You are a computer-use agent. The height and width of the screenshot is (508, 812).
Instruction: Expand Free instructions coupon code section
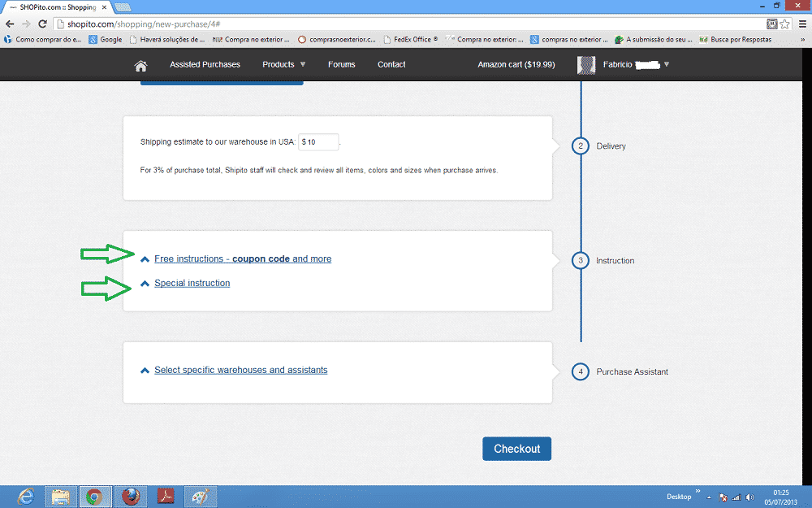pos(242,259)
